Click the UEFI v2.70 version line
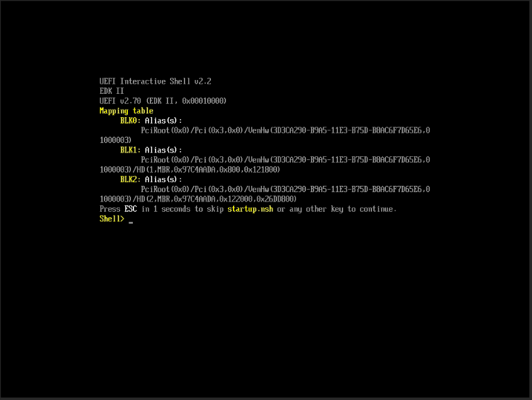The width and height of the screenshot is (532, 400). [163, 101]
